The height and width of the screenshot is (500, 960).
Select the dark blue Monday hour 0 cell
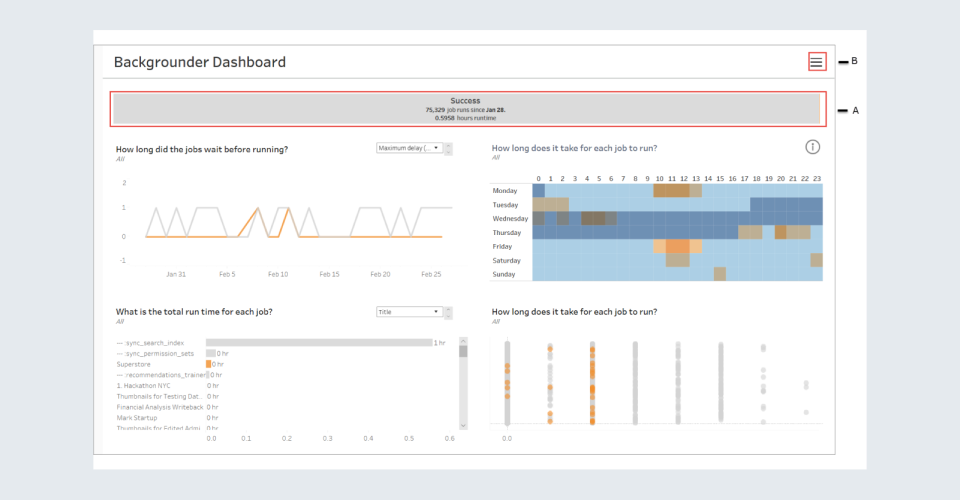[539, 190]
